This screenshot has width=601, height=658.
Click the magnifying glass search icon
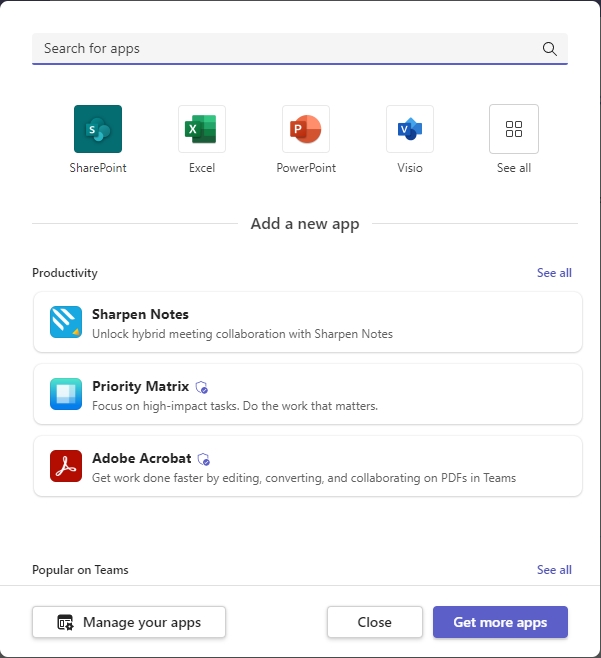coord(549,48)
